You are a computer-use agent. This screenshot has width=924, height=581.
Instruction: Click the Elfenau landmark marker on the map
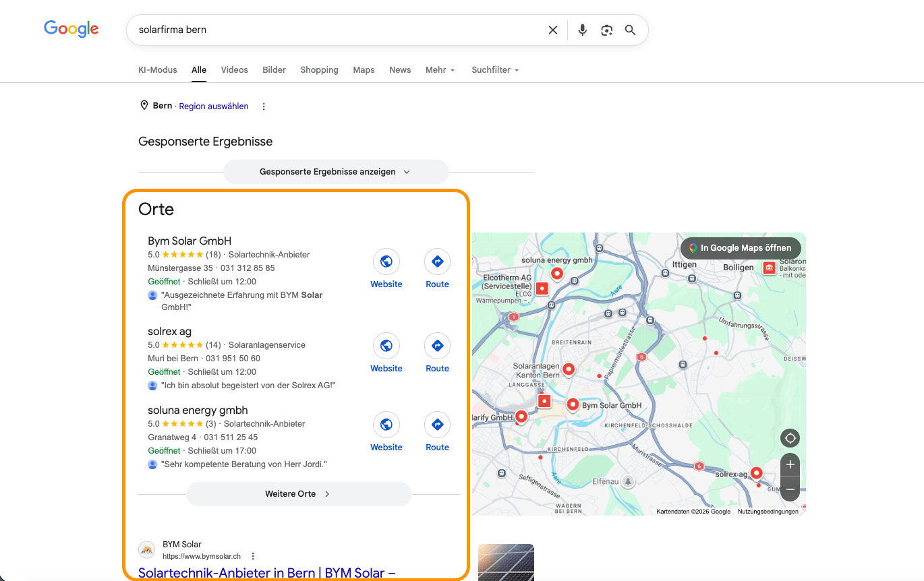click(x=628, y=482)
